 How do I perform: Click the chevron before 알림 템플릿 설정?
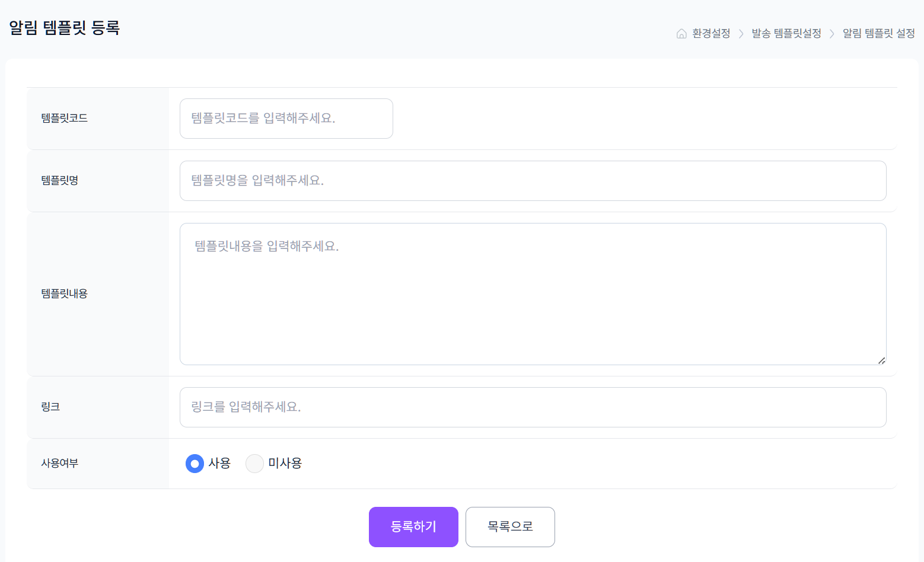point(831,33)
